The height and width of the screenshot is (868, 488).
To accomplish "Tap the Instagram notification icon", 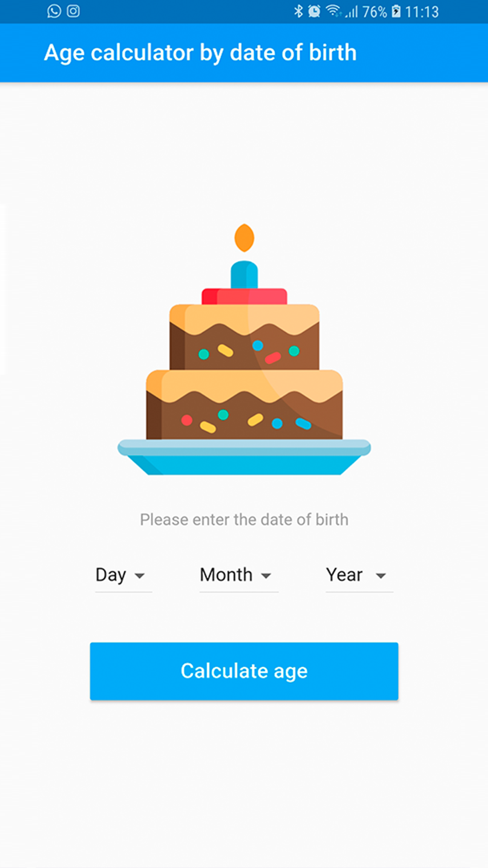I will pyautogui.click(x=73, y=11).
